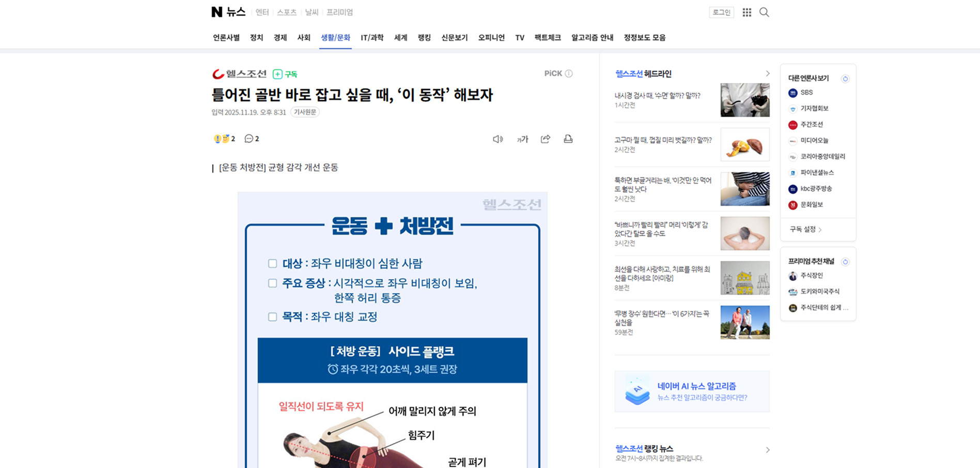Screen dimensions: 980x468
Task: Select the 팩트체크 menu item
Action: point(547,38)
